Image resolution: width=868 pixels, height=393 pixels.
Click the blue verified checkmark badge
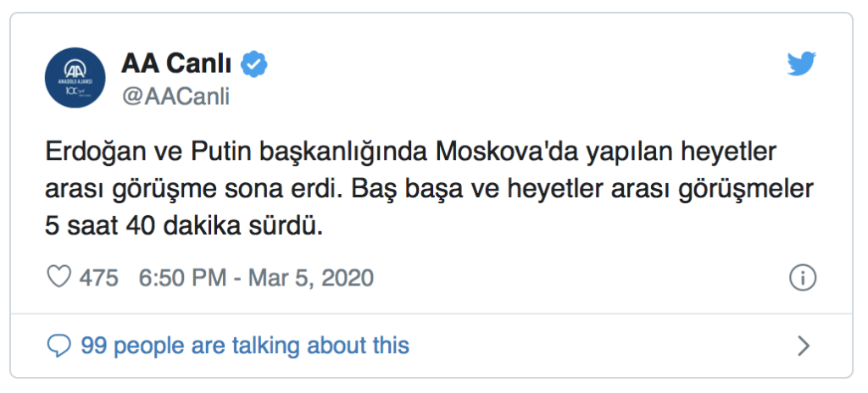[x=253, y=64]
